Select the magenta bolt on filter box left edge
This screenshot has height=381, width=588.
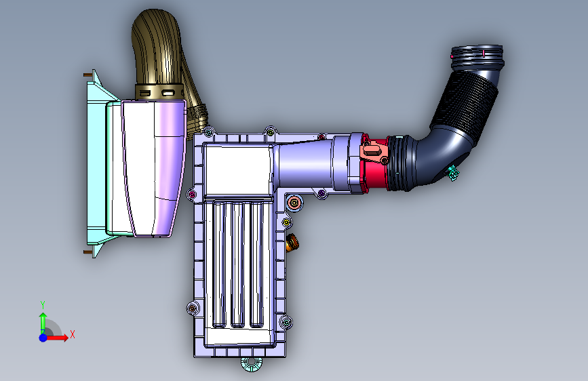(192, 195)
